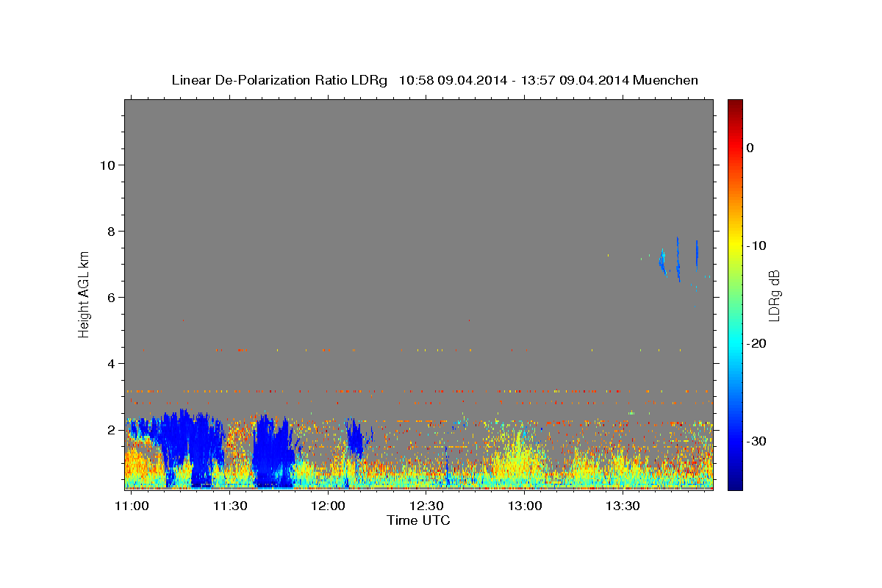Click the 'Height AGL km' axis label
This screenshot has width=882, height=588.
tap(84, 293)
